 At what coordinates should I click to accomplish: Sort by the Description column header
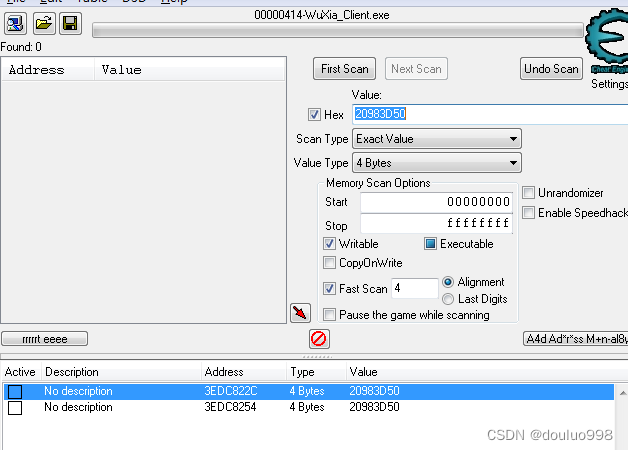point(121,372)
